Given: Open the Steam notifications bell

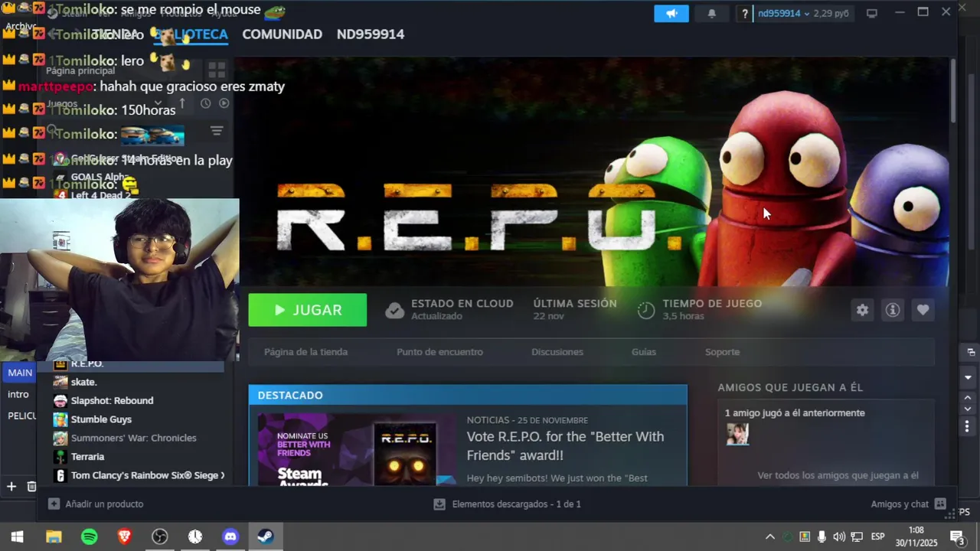Looking at the screenshot, I should coord(711,14).
